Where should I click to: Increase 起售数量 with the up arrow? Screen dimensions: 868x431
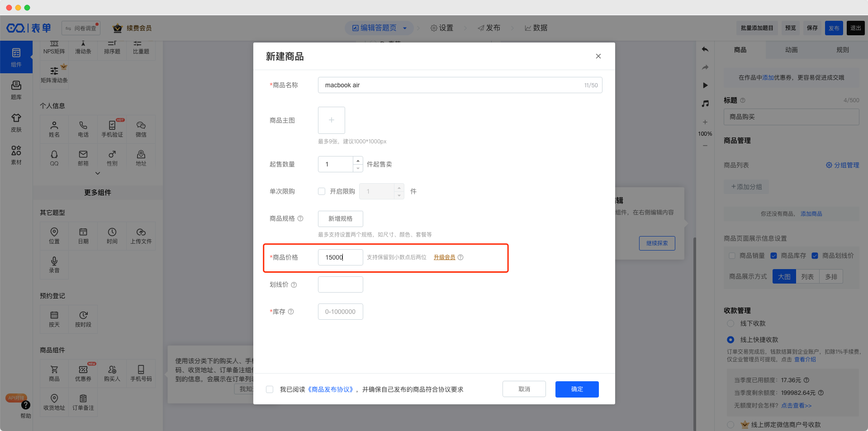358,161
